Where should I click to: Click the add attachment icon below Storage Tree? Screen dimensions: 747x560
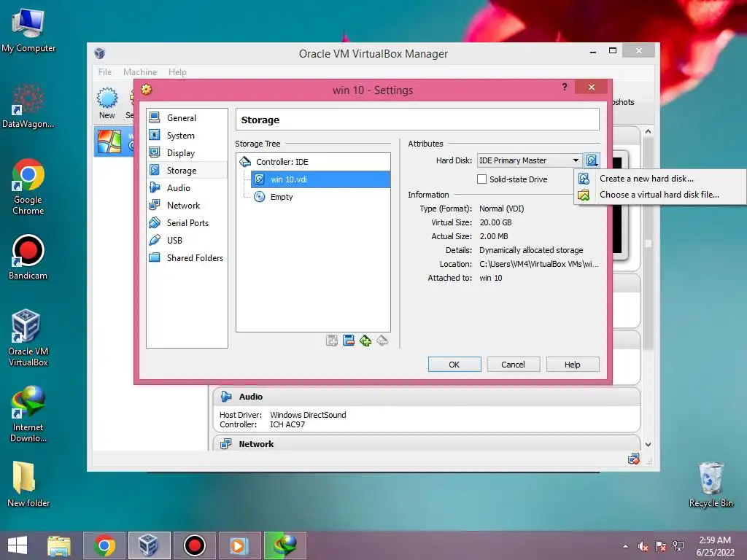click(332, 341)
